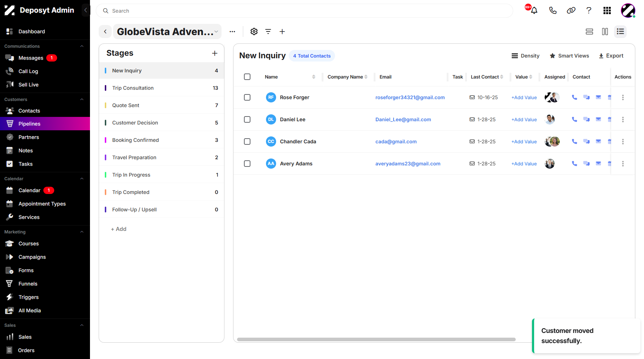Open pipeline settings gear
The image size is (644, 359).
tap(254, 31)
